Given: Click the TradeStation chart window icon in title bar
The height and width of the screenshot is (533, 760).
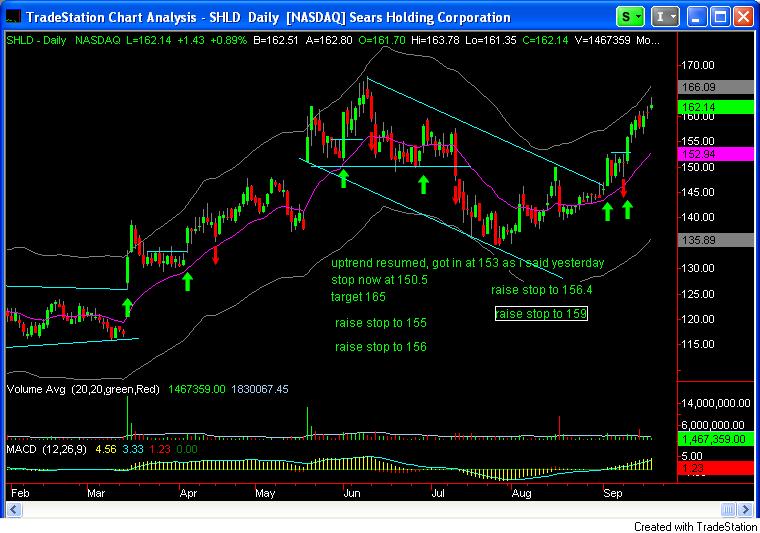Looking at the screenshot, I should click(13, 17).
